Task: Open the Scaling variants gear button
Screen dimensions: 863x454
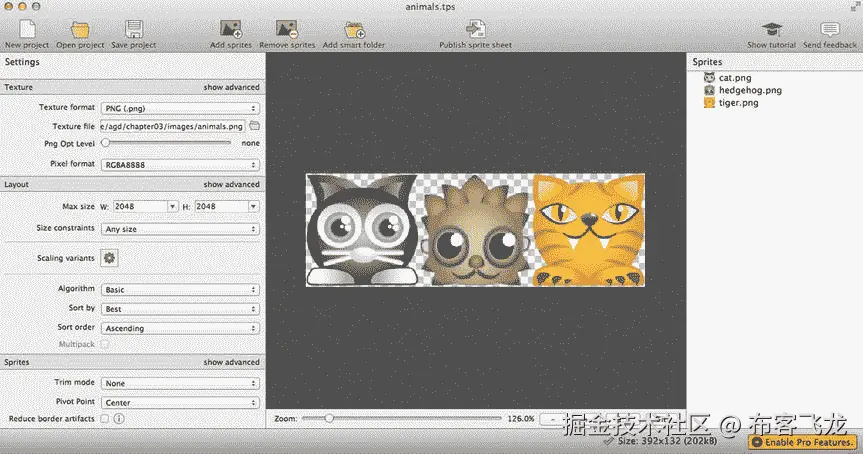Action: tap(110, 258)
